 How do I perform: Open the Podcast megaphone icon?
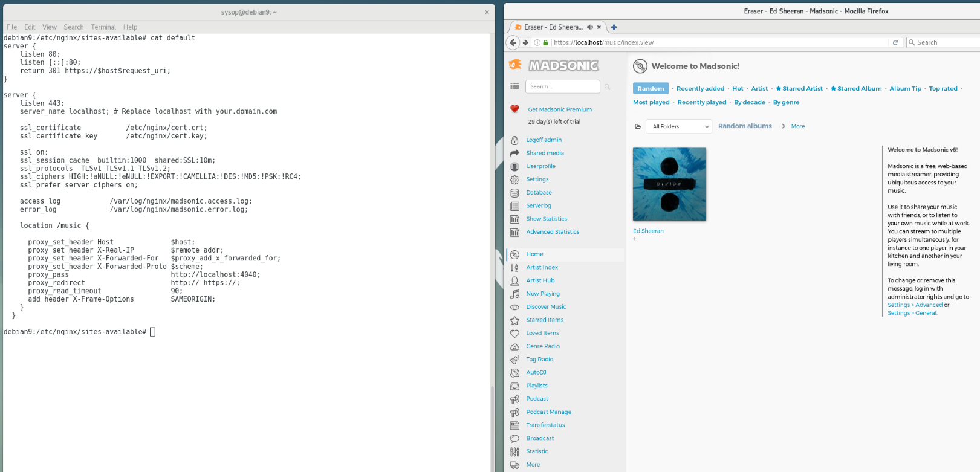[514, 399]
